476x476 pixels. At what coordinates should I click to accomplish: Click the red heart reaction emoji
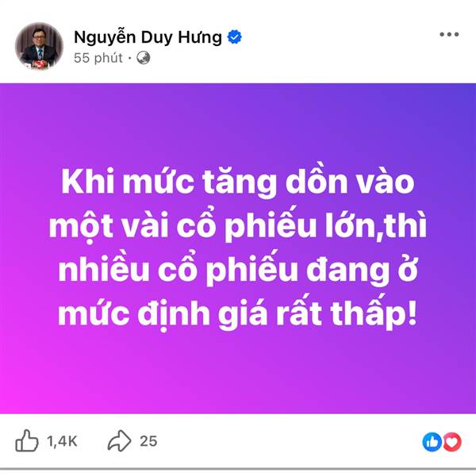452,442
